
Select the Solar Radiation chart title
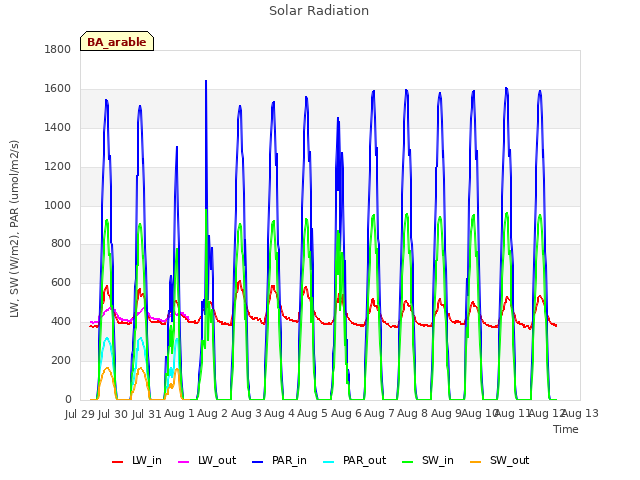coord(319,11)
